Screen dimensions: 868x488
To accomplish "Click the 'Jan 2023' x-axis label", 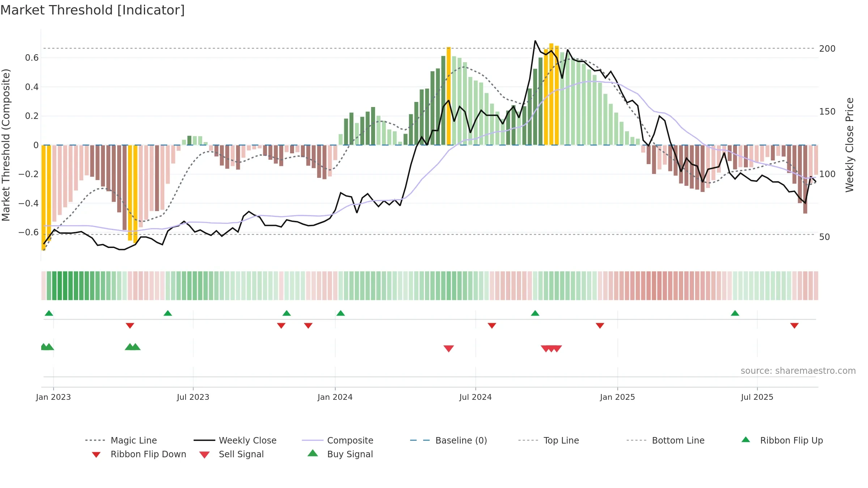I will [54, 397].
